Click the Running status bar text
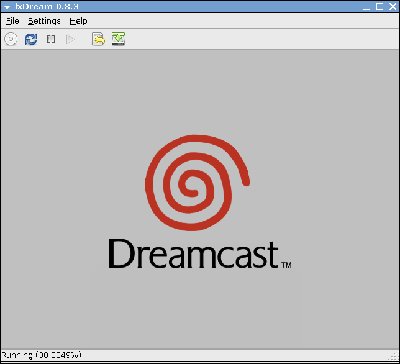Screen dimensions: 400x364 click(41, 355)
